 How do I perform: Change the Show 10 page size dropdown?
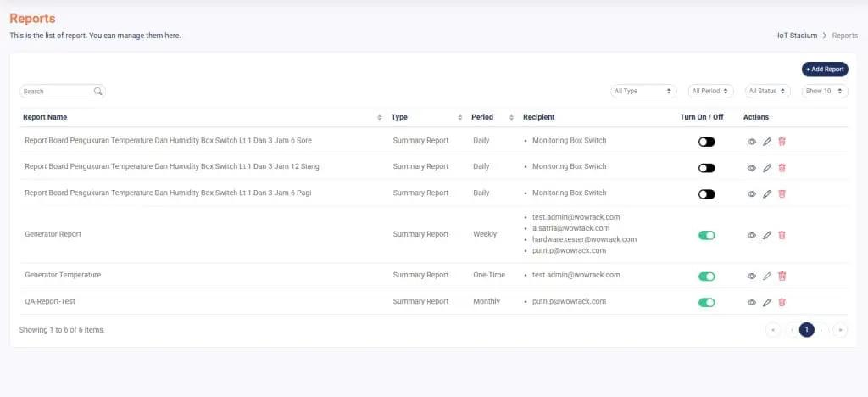click(x=824, y=91)
